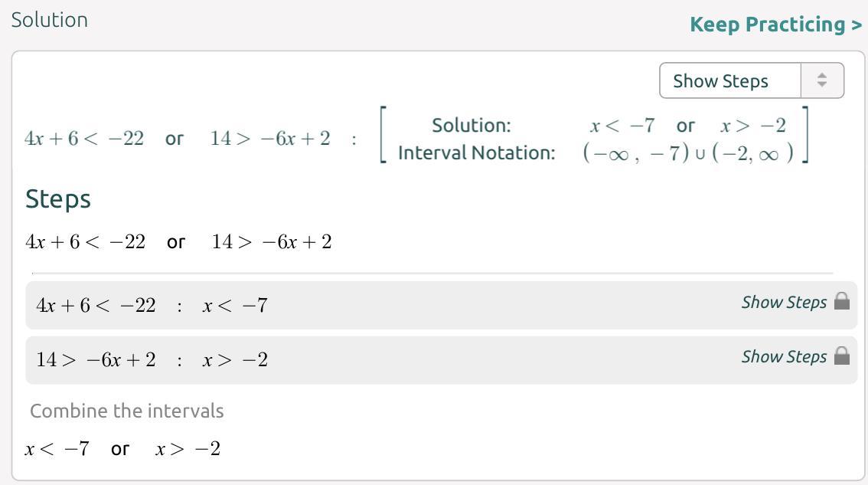The height and width of the screenshot is (485, 868).
Task: Click the Solution heading at the top
Action: coord(50,20)
